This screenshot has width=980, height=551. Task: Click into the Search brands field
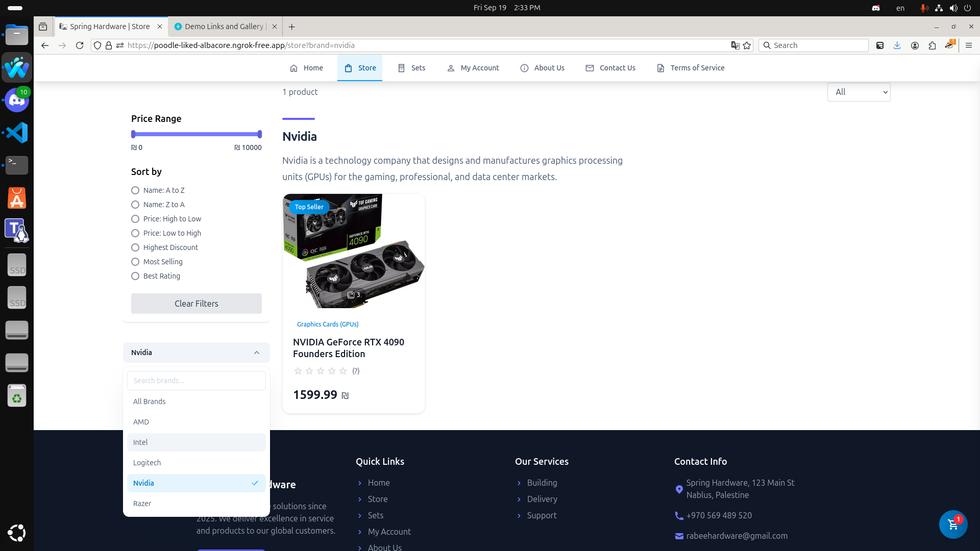[x=197, y=381]
